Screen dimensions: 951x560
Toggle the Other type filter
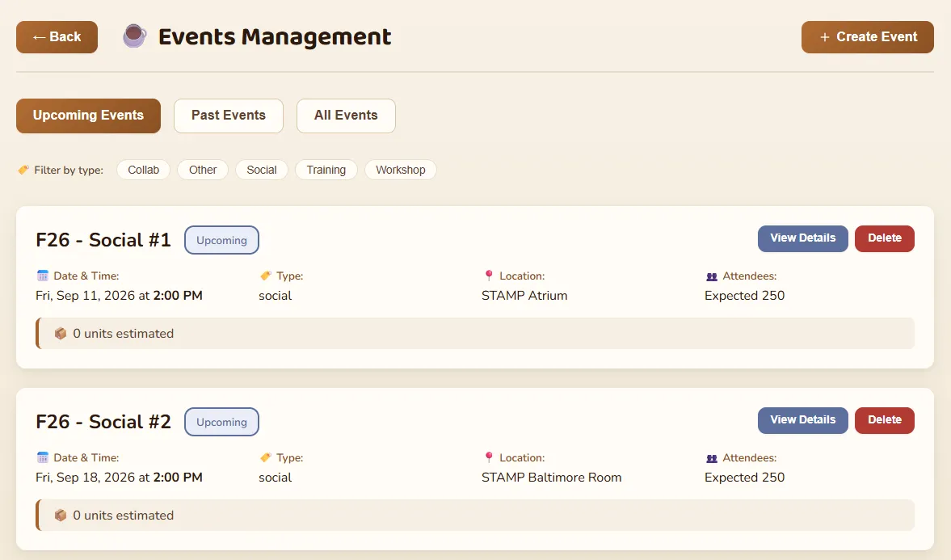pyautogui.click(x=203, y=170)
